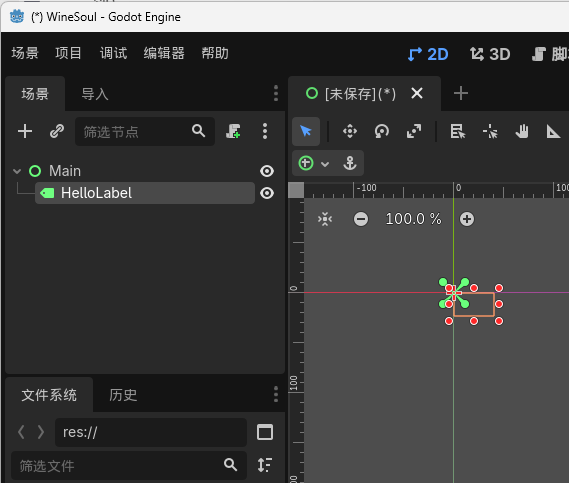Toggle the filesystem split mode icon
Viewport: 569px width, 483px height.
pos(265,432)
